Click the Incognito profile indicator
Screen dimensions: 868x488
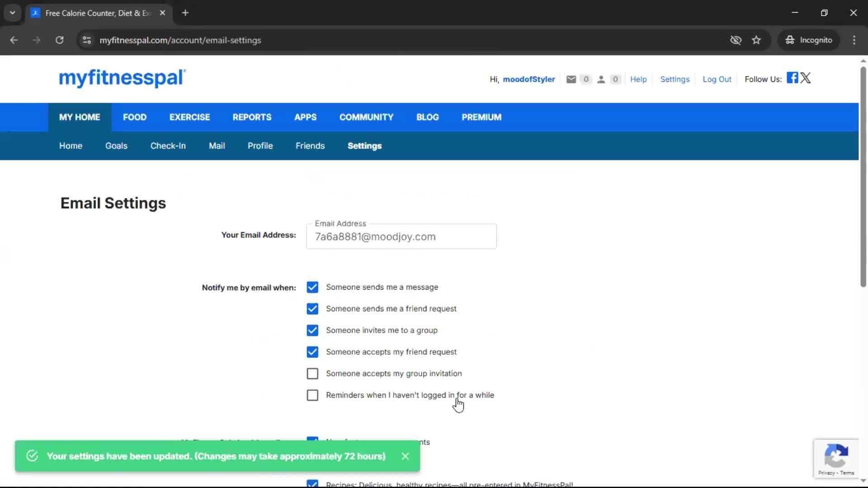(x=809, y=40)
